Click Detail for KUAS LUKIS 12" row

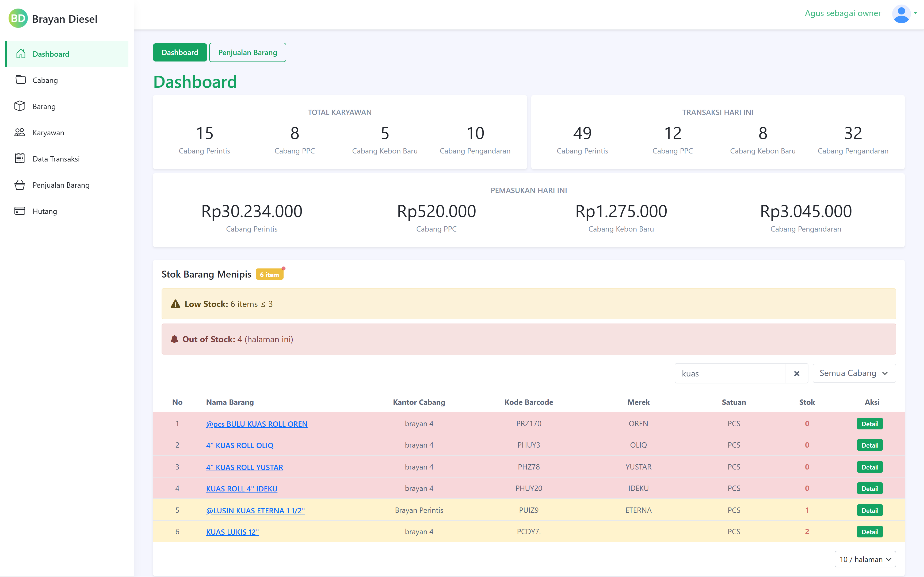click(870, 532)
